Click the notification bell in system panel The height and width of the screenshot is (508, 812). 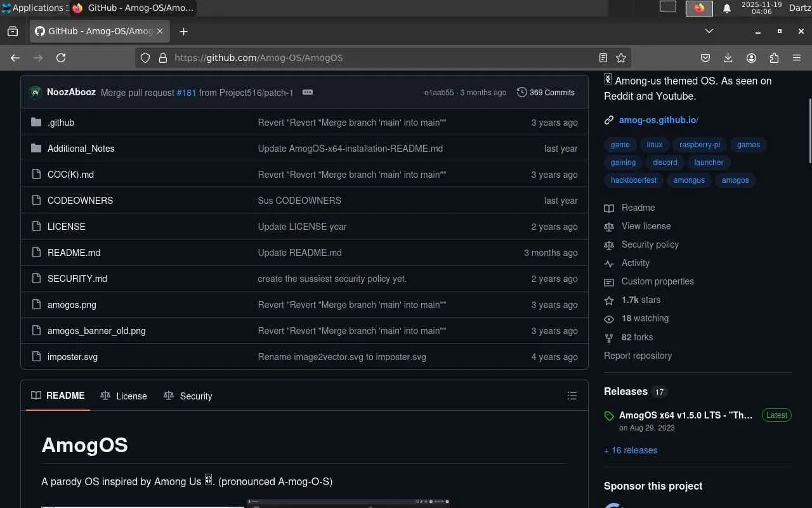727,8
